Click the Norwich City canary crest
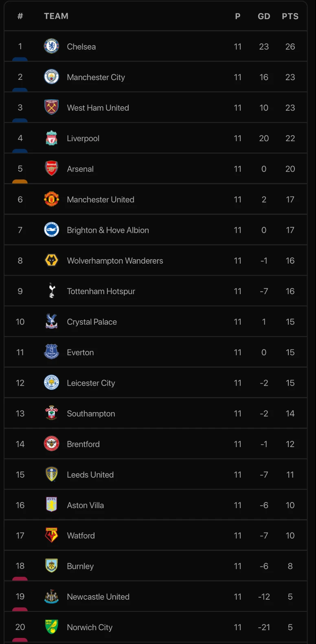Screen dimensions: 316x644 coord(51,627)
